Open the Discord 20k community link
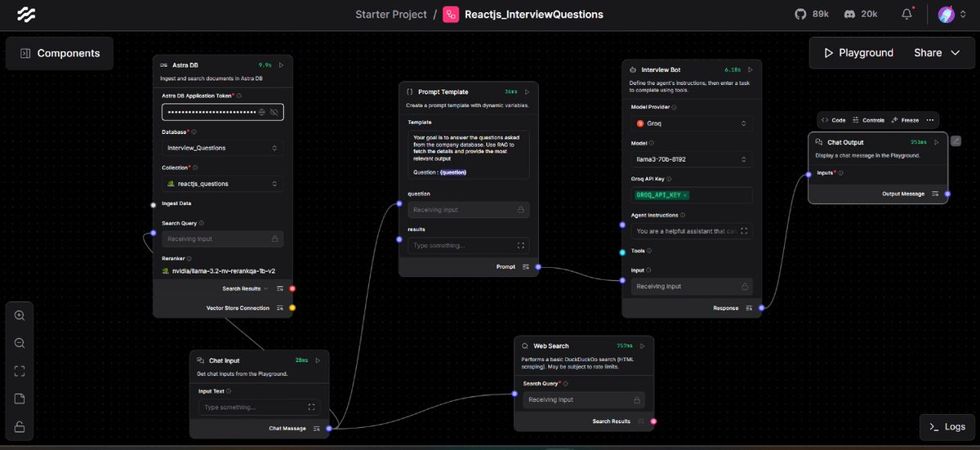This screenshot has width=980, height=450. [x=859, y=14]
